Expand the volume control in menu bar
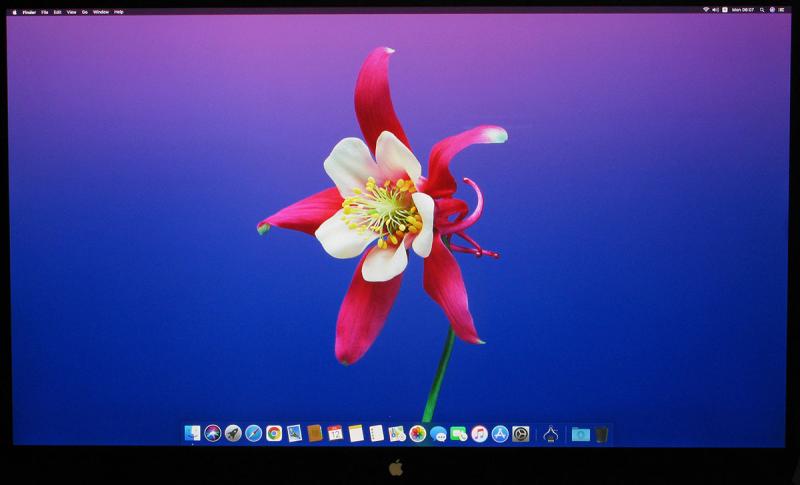This screenshot has width=800, height=485. (716, 10)
